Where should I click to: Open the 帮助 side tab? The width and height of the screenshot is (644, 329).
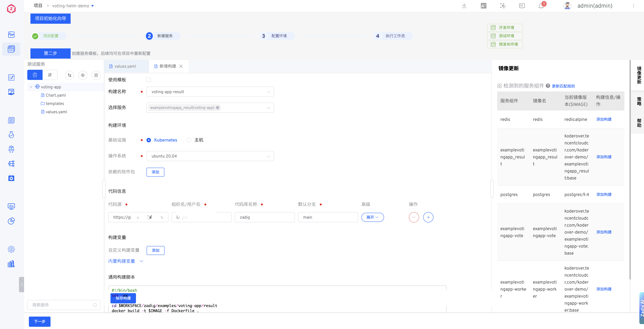639,123
